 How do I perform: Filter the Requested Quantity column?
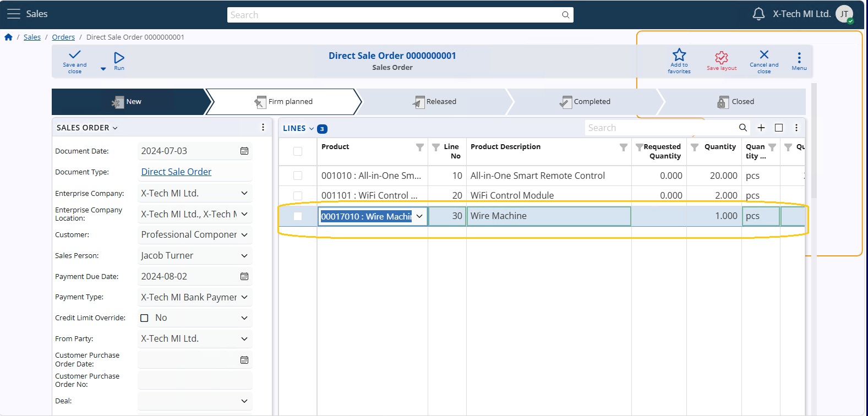click(639, 147)
